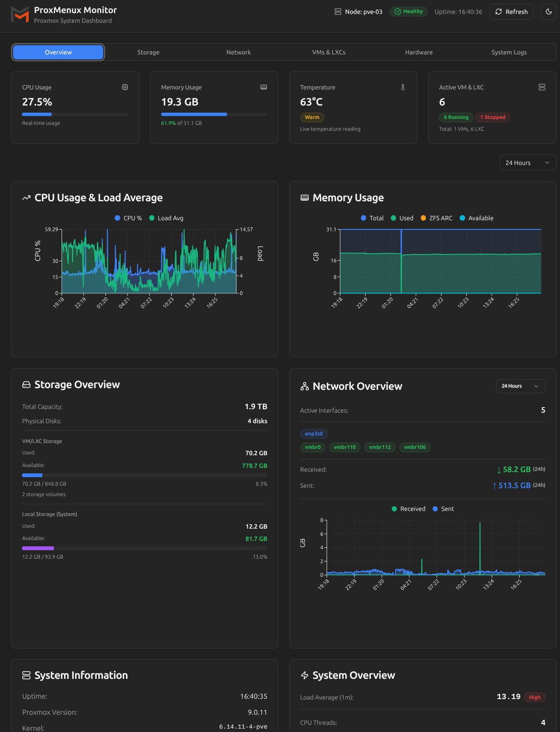Click the thermometer icon in Temperature card

coord(403,87)
